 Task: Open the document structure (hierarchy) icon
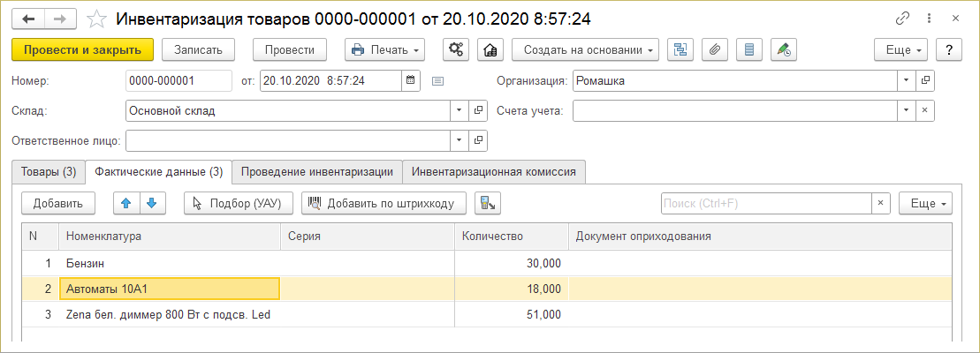pyautogui.click(x=680, y=49)
